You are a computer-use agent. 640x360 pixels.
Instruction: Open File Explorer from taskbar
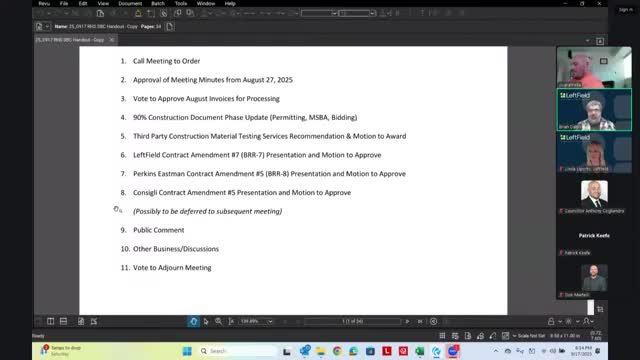tap(321, 351)
